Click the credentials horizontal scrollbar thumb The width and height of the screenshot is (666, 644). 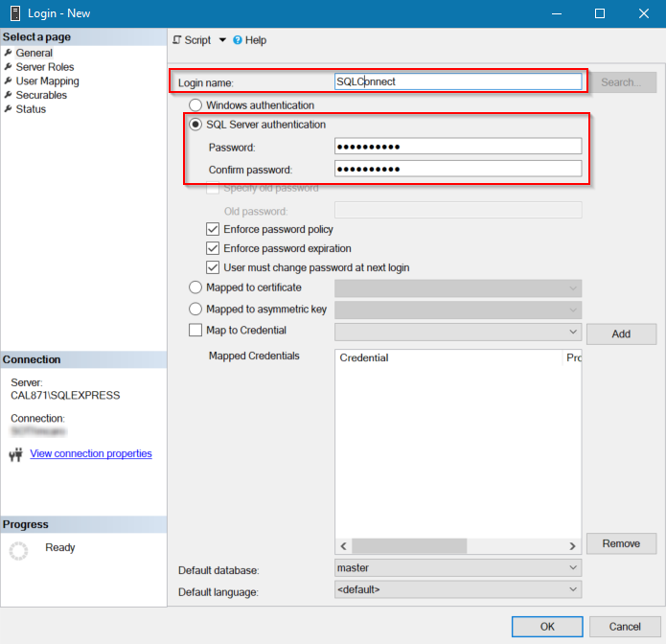point(409,546)
